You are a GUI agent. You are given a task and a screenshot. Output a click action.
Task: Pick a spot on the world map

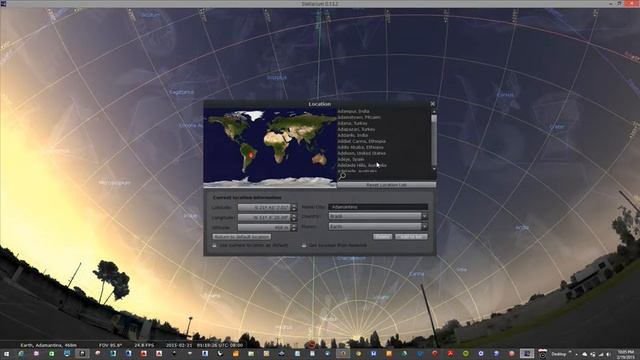[x=270, y=147]
